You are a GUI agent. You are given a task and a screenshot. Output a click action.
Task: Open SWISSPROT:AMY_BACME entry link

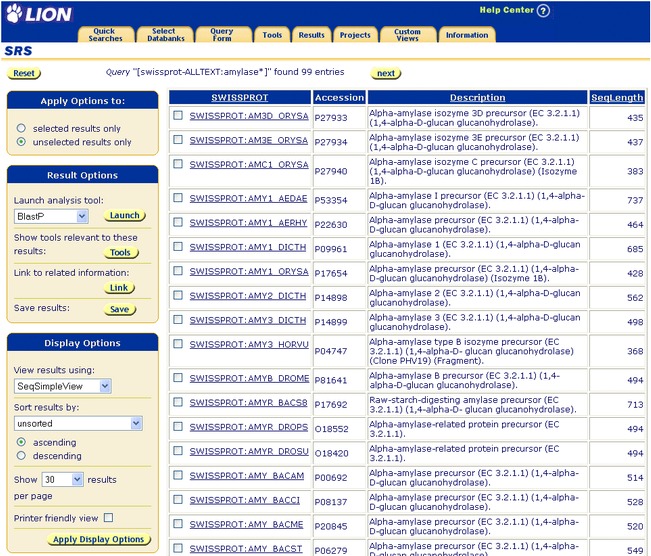pos(246,524)
